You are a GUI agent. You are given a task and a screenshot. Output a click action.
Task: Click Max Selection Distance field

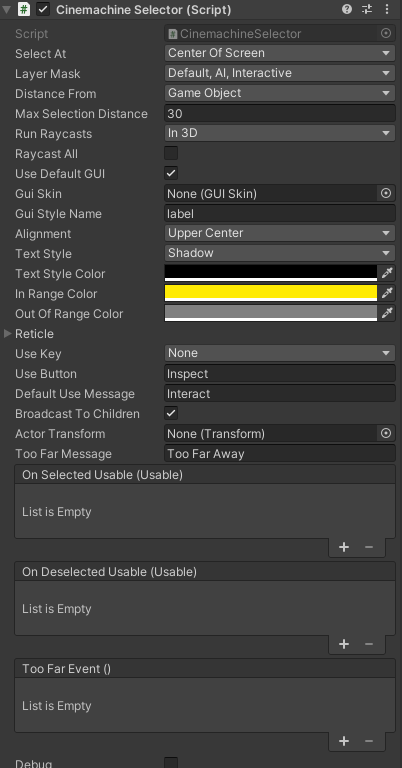click(280, 113)
